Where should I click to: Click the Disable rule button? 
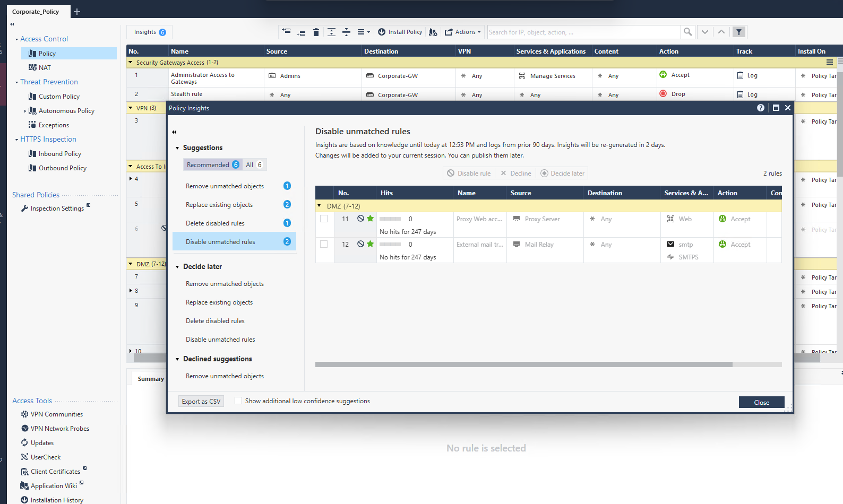coord(469,173)
